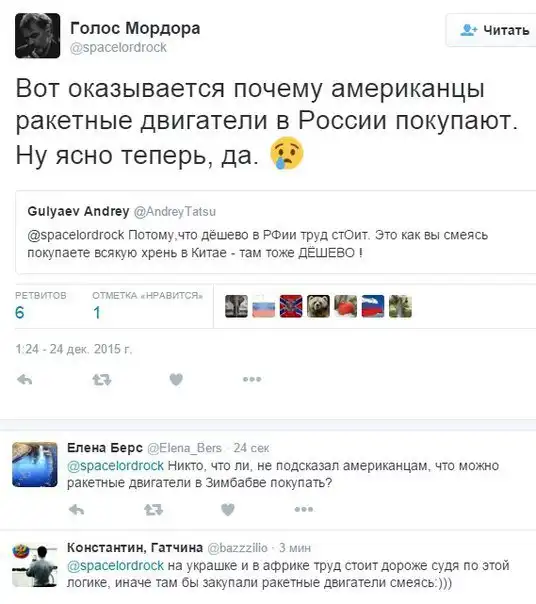The height and width of the screenshot is (604, 536).
Task: Open more options on Елена Берс's reply
Action: (x=304, y=509)
